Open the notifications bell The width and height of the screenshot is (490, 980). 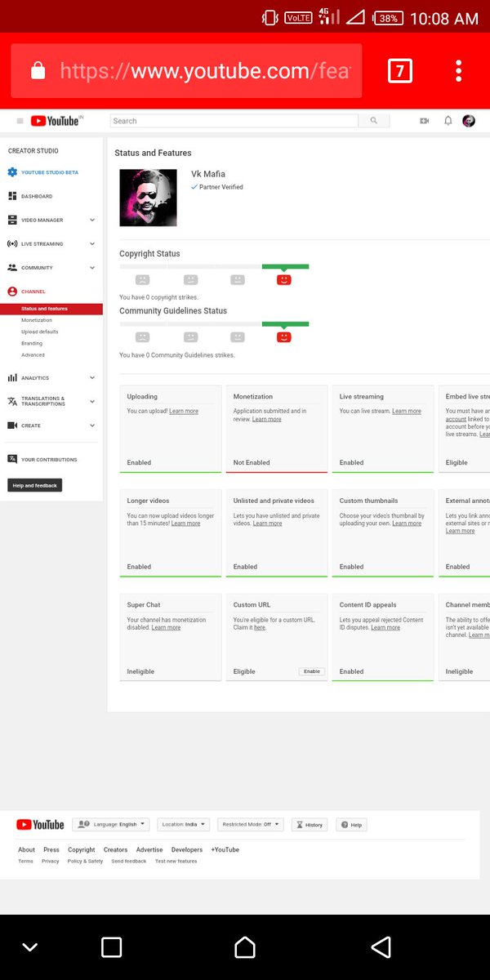[448, 121]
